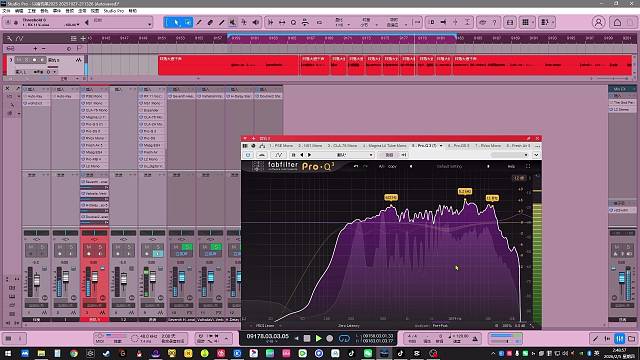Open plugin routing sidechain icon
Screen dimensions: 640x360
click(x=262, y=146)
